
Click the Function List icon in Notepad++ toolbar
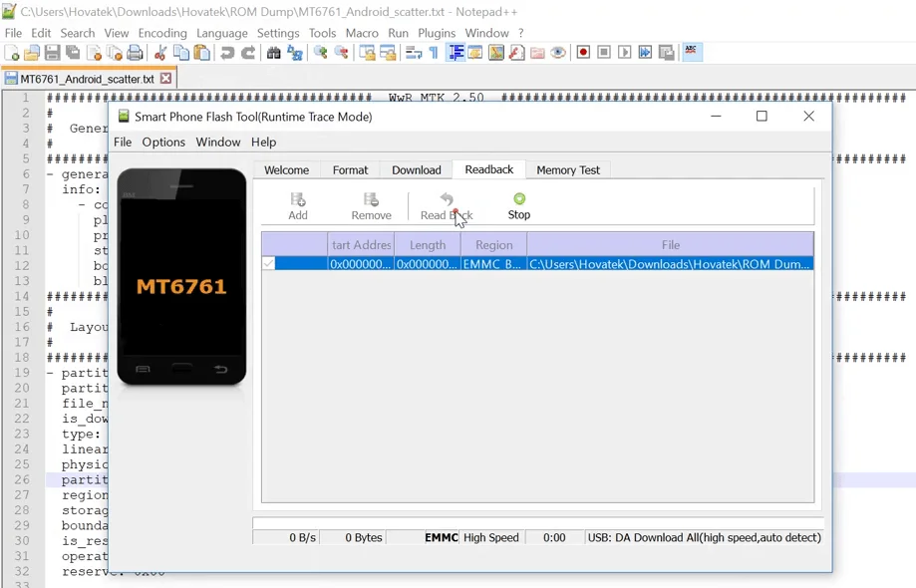[x=516, y=53]
